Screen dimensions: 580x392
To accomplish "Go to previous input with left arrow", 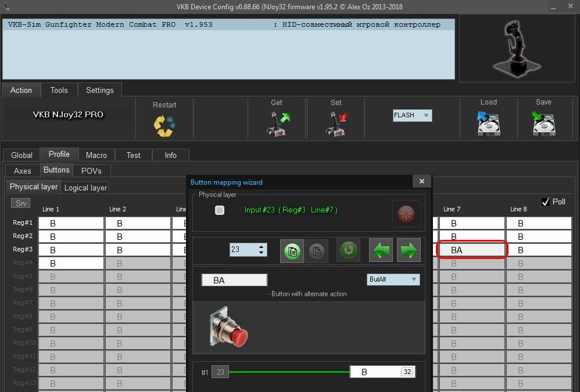I will 381,250.
